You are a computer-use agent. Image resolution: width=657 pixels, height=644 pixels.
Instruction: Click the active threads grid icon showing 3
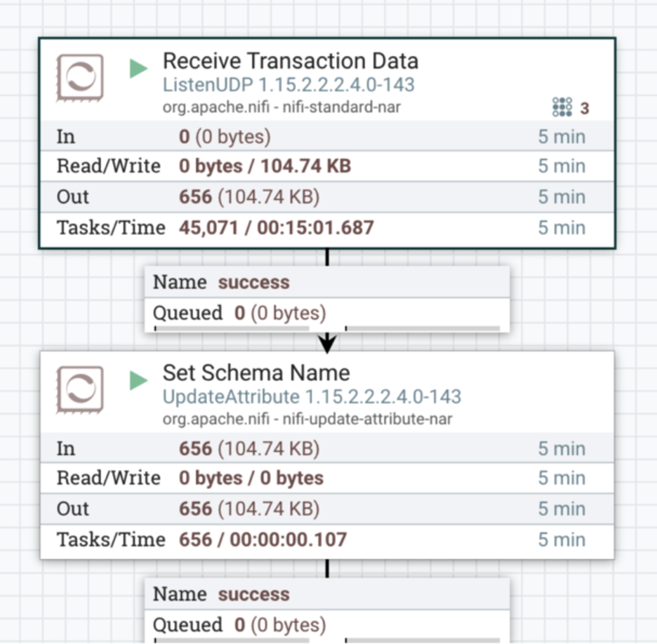coord(562,107)
